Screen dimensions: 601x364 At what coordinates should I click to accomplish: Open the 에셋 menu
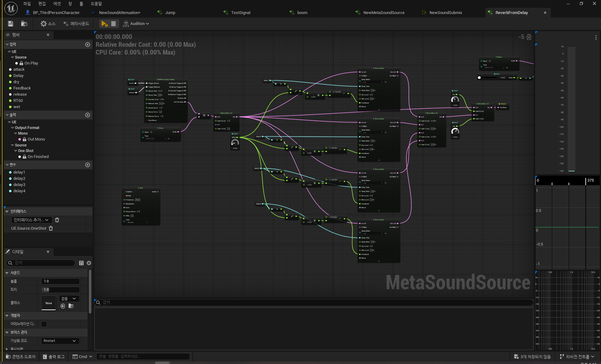(x=57, y=4)
